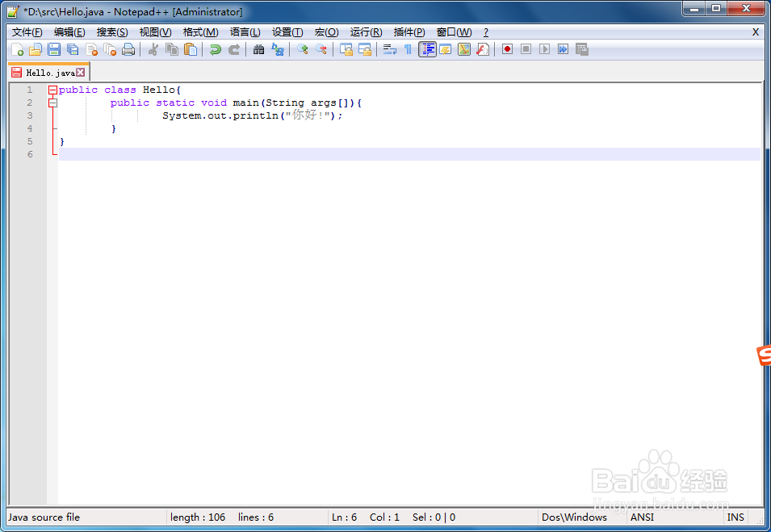Click the green Undo arrow
Screen dimensions: 771x532
pyautogui.click(x=215, y=50)
